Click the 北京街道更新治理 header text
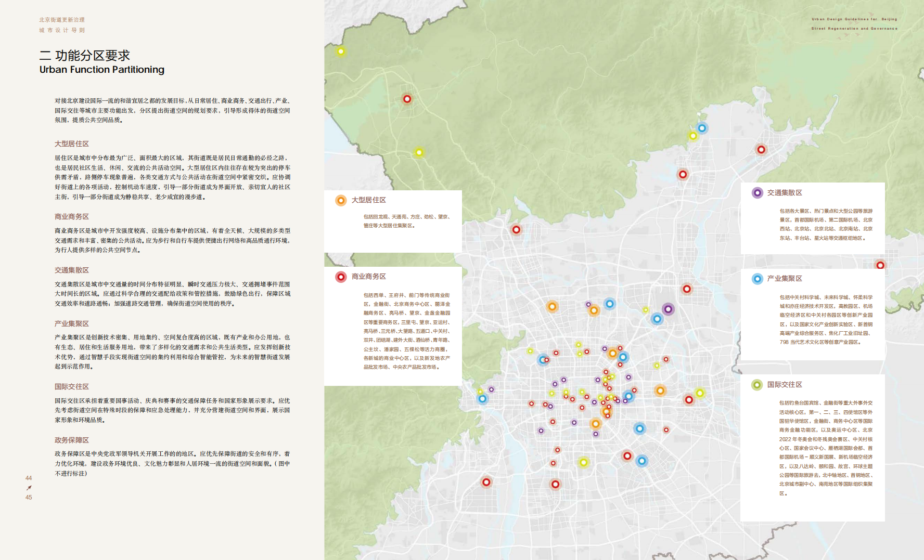Viewport: 924px width, 560px height. pyautogui.click(x=62, y=20)
